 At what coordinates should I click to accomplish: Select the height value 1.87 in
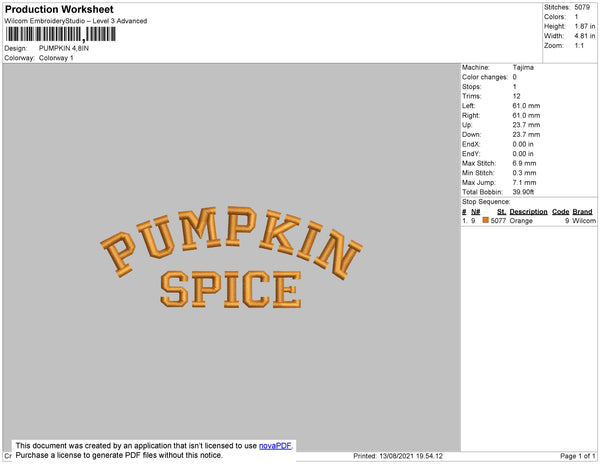pyautogui.click(x=585, y=26)
